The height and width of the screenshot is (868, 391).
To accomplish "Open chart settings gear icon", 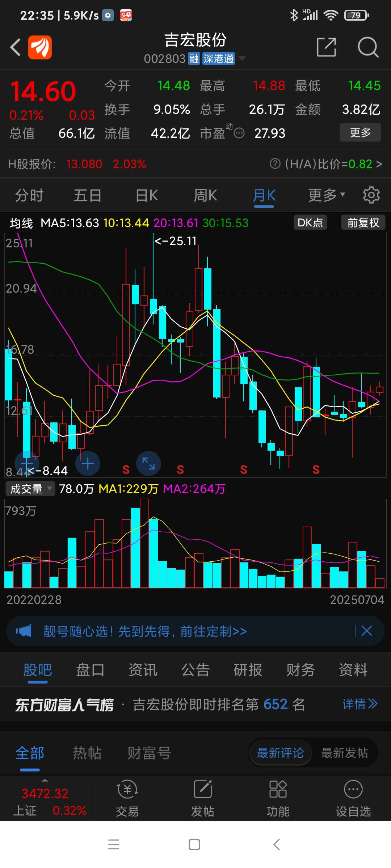I will [x=371, y=195].
